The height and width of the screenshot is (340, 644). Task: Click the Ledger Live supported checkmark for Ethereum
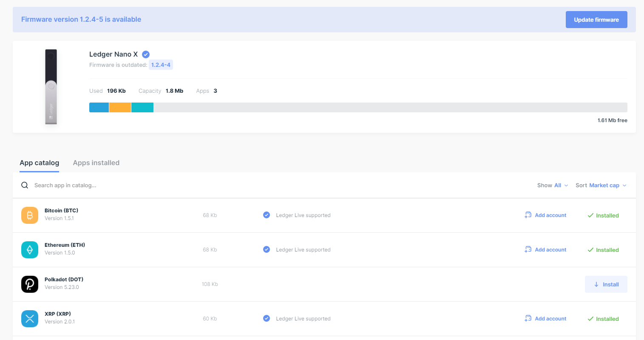point(267,249)
